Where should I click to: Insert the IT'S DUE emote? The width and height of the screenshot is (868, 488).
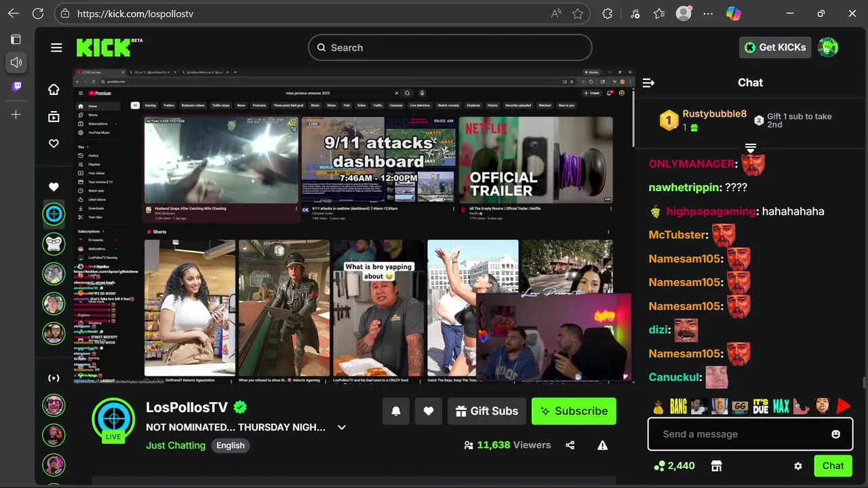click(761, 407)
